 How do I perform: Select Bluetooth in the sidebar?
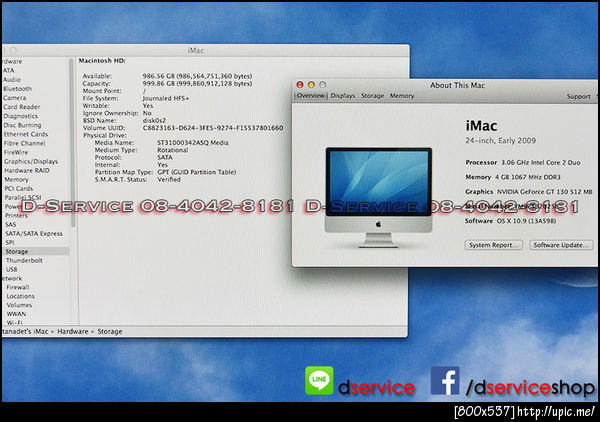(17, 89)
